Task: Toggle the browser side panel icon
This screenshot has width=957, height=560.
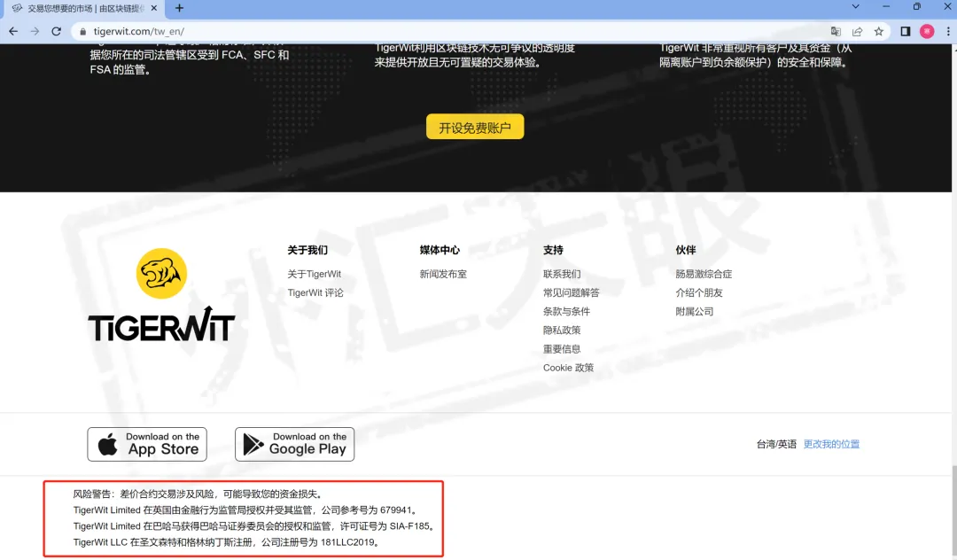Action: click(x=905, y=32)
